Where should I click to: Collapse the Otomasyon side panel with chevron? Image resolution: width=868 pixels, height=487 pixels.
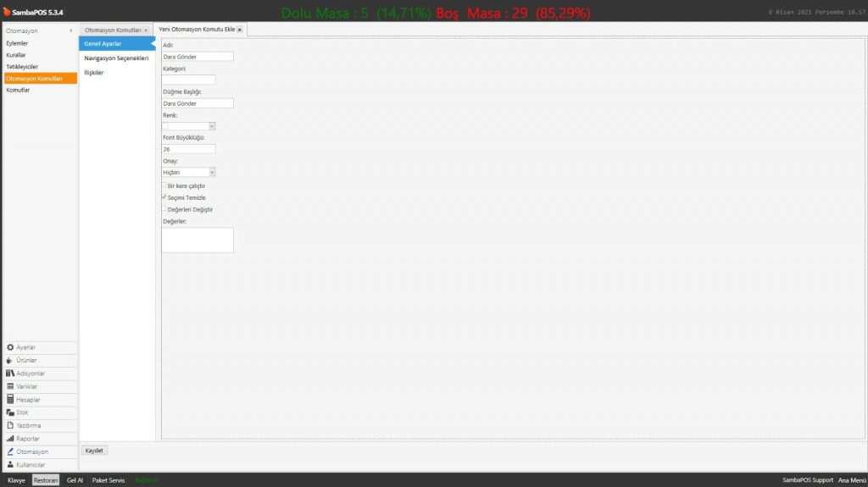[x=70, y=31]
